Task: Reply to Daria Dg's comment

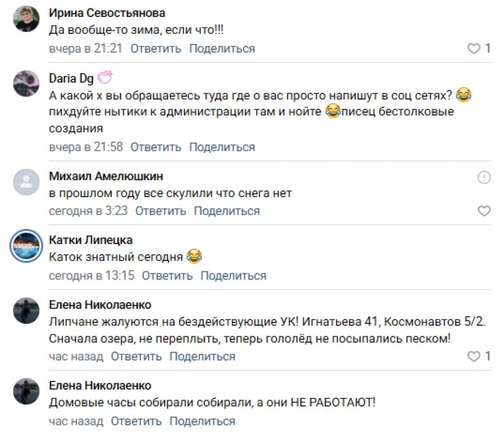Action: point(155,147)
